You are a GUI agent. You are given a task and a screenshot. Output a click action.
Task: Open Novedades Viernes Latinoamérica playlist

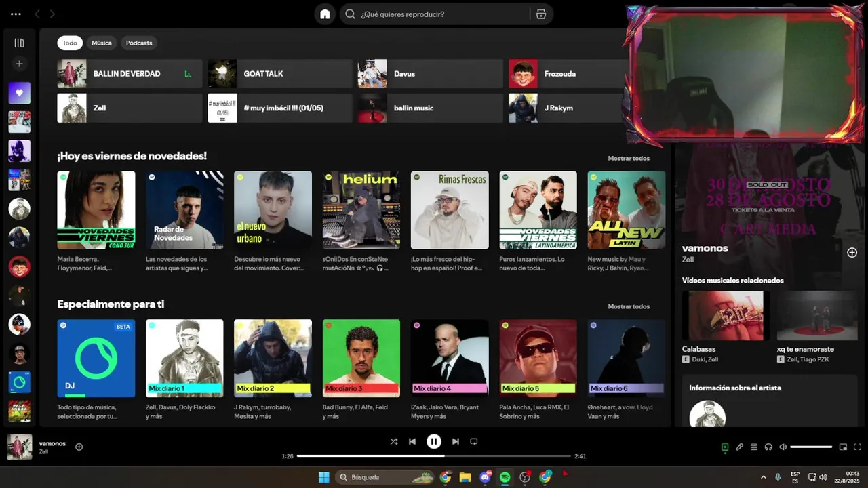tap(538, 210)
